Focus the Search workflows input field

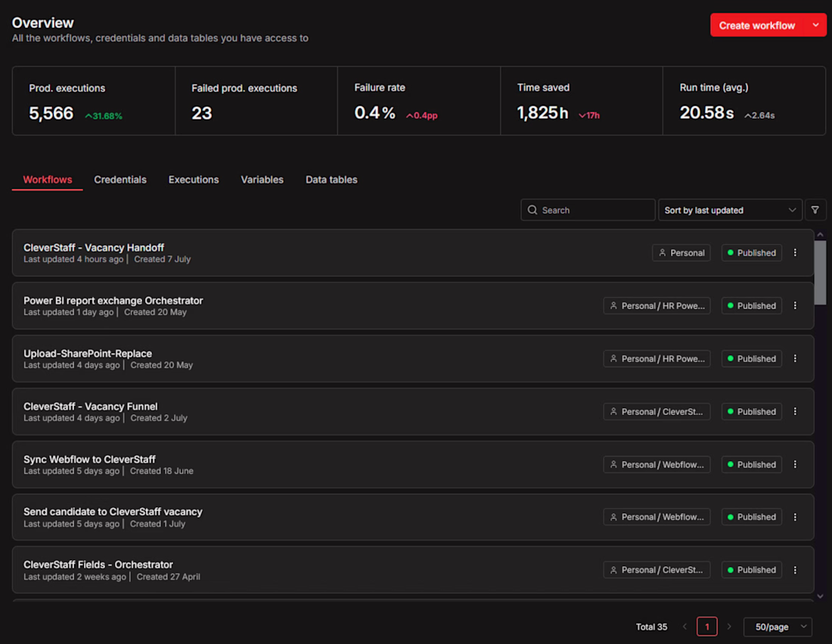(x=588, y=210)
